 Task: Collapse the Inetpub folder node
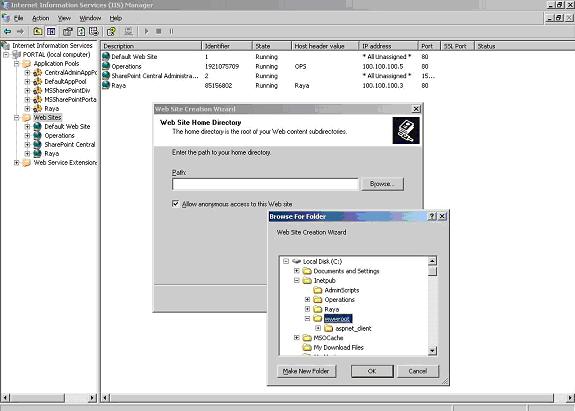pyautogui.click(x=297, y=280)
